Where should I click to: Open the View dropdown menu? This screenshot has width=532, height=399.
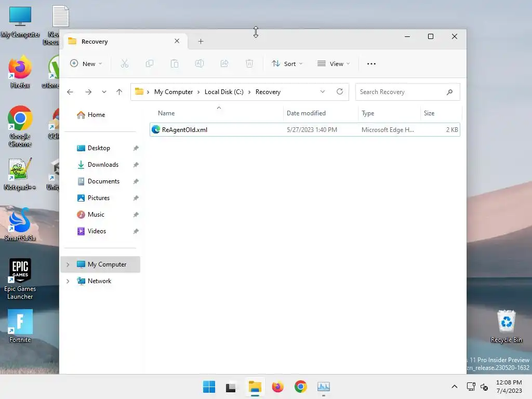point(334,63)
